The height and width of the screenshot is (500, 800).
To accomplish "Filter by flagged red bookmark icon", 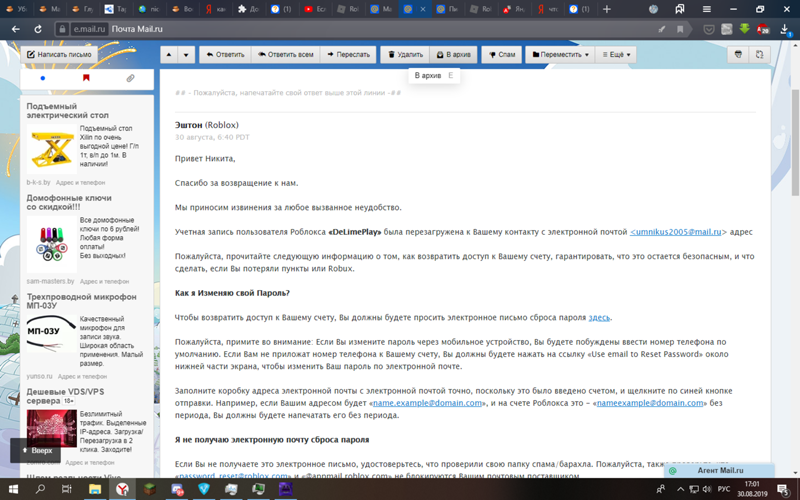I will (x=86, y=78).
